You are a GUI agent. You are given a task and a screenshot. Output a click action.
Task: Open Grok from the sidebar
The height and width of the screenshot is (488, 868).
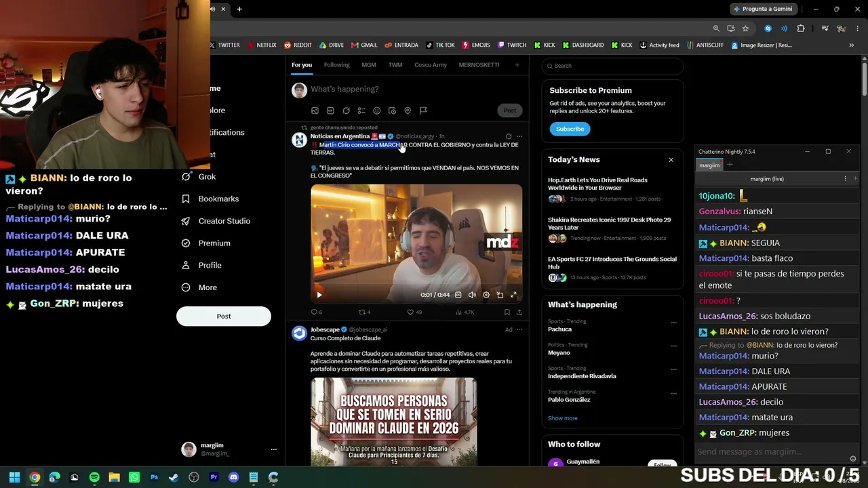(199, 177)
